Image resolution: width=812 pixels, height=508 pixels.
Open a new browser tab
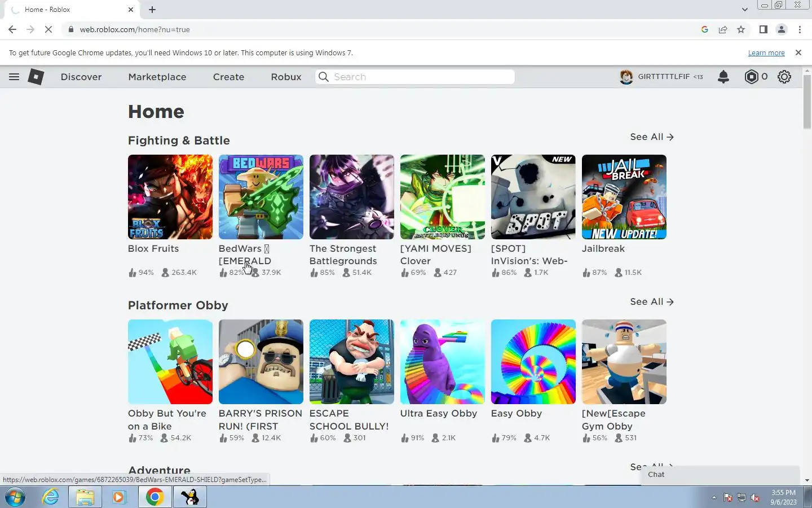(152, 10)
